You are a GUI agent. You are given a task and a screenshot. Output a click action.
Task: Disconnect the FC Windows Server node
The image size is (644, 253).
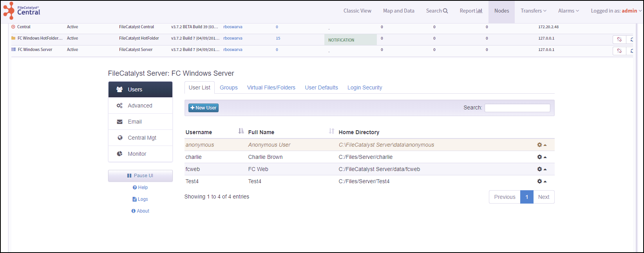click(619, 51)
